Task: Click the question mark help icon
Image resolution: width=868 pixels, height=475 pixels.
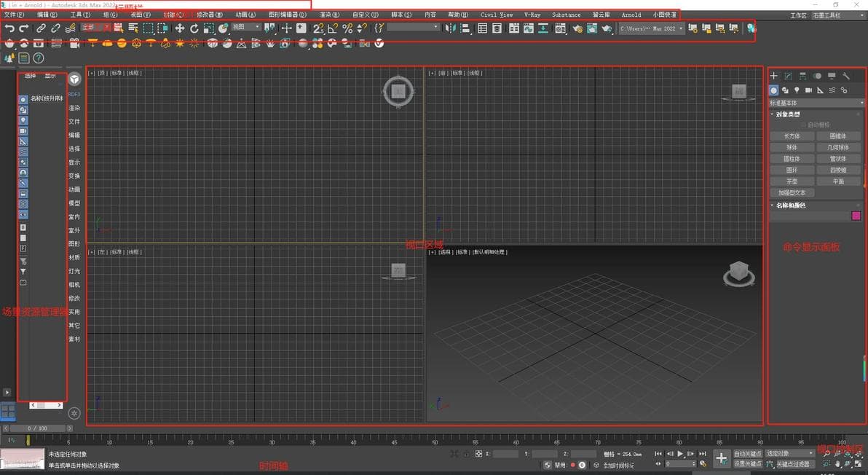Action: [38, 58]
